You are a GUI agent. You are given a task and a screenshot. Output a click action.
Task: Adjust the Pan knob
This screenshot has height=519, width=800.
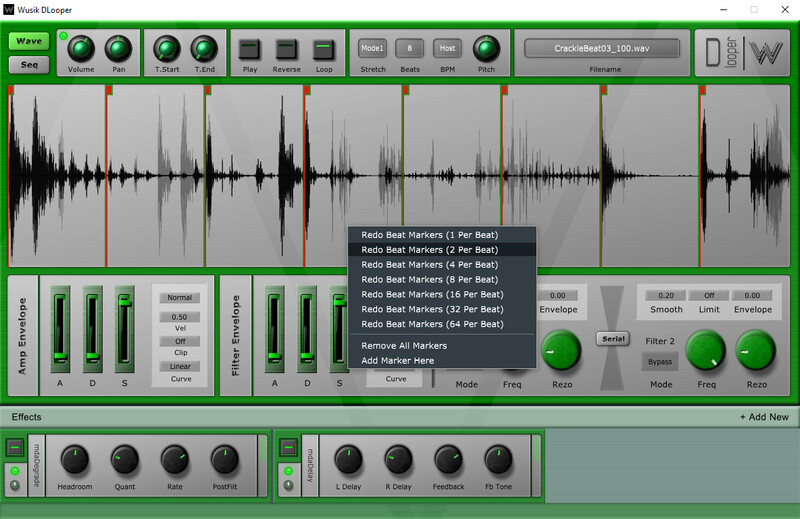[x=118, y=49]
